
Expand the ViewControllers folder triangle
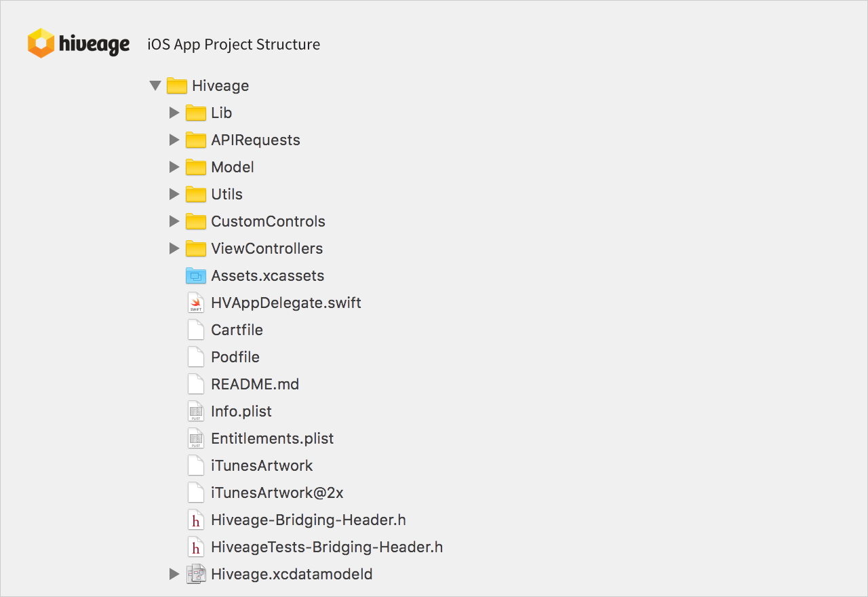(174, 248)
